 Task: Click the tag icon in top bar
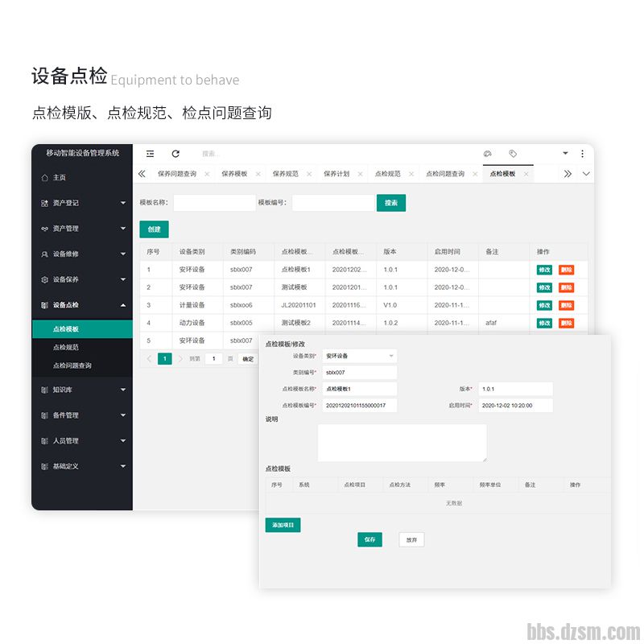coord(513,154)
